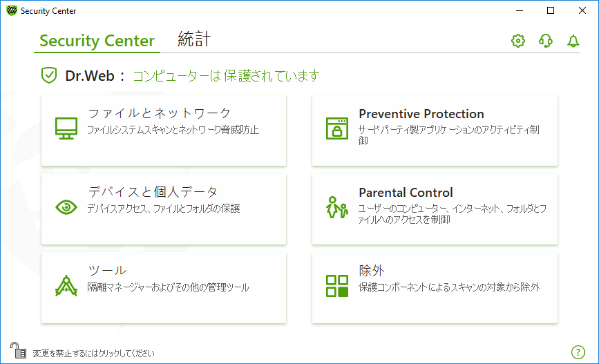This screenshot has height=364, width=599.
Task: Open the Parental Control tile title
Action: point(406,193)
